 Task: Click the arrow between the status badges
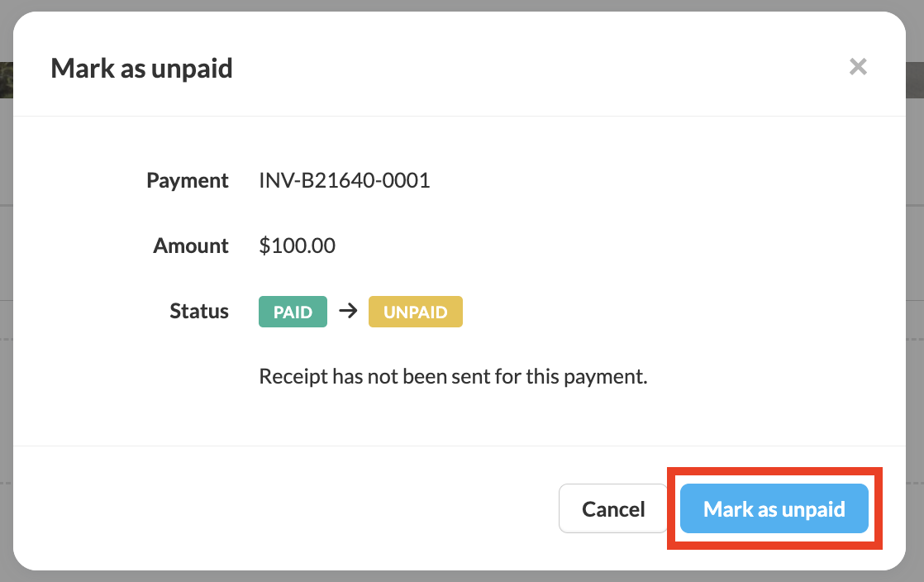[x=348, y=312]
